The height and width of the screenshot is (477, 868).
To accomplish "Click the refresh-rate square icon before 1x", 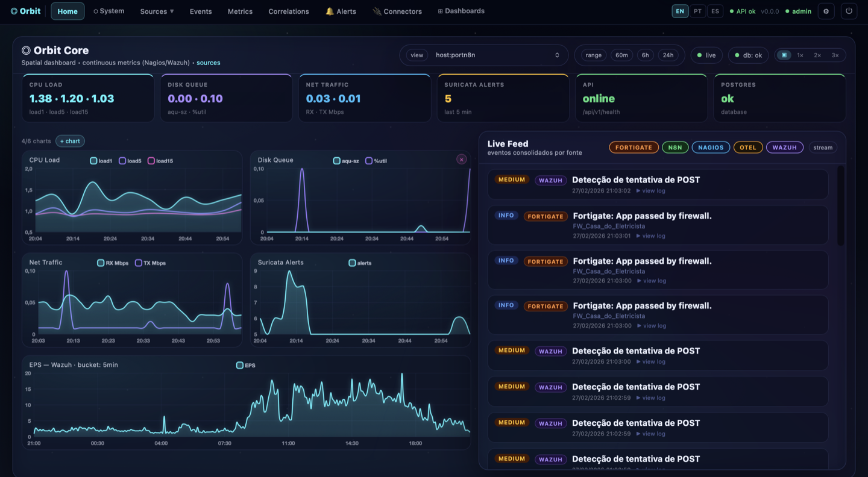I will coord(784,55).
